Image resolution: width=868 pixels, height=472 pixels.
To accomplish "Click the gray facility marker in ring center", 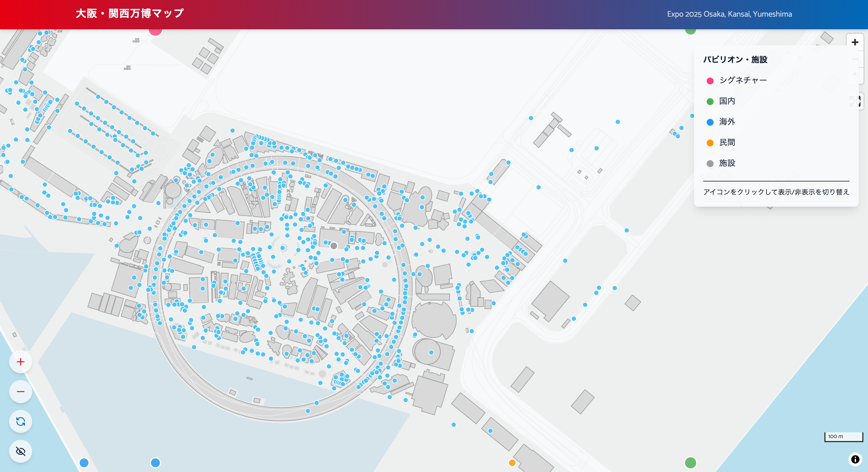I will [334, 246].
